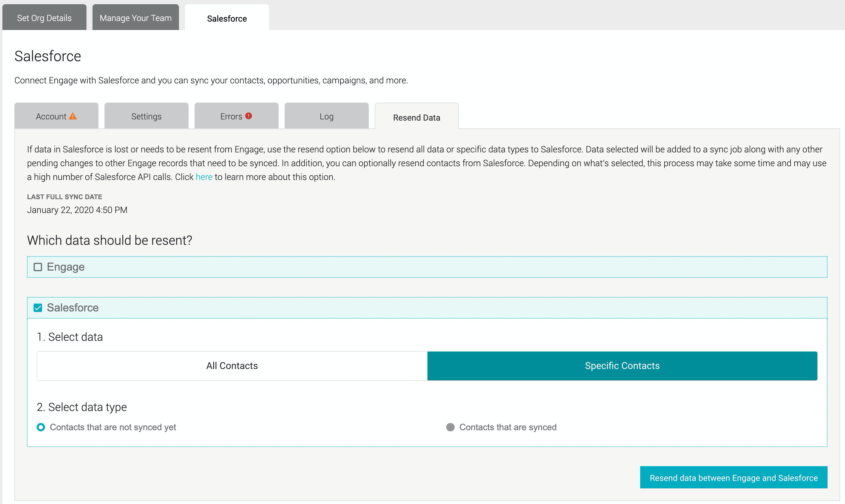
Task: View the Log sub-tab
Action: point(327,116)
